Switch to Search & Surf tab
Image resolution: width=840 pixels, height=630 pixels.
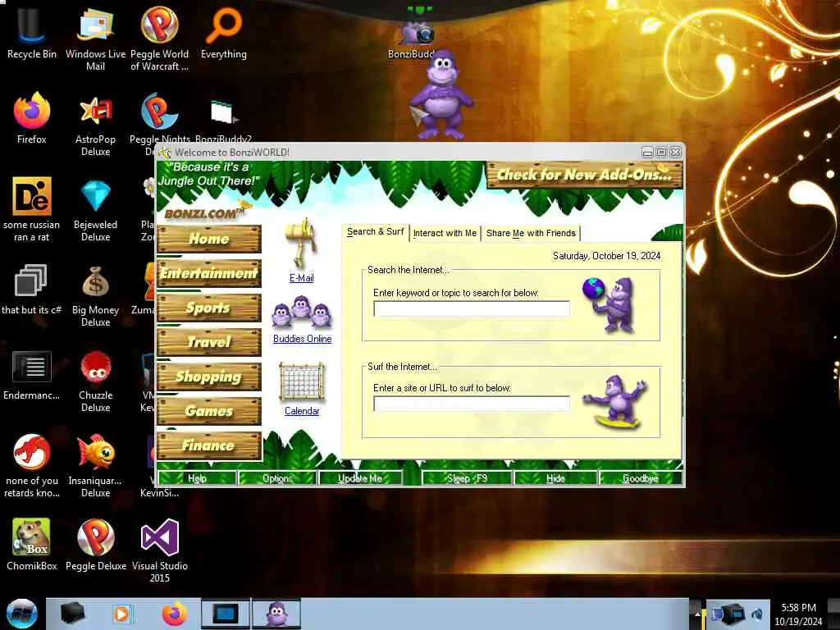pyautogui.click(x=375, y=232)
